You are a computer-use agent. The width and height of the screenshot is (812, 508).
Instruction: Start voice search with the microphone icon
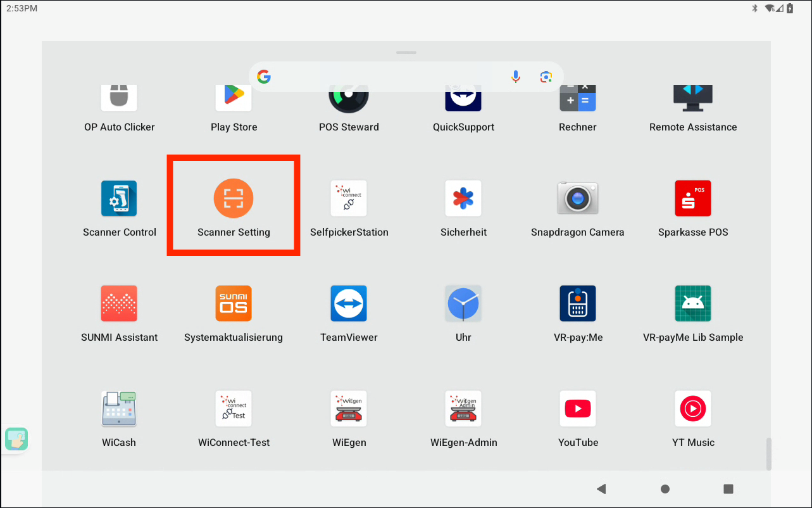516,77
